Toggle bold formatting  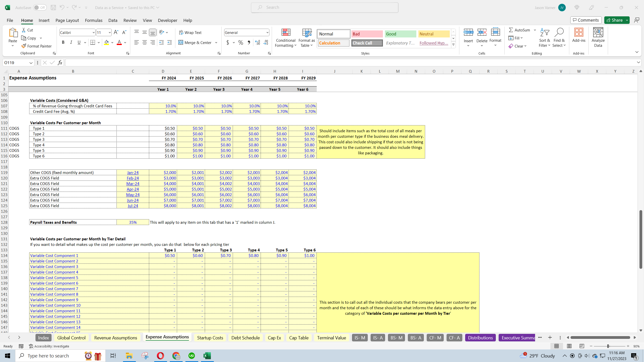63,42
